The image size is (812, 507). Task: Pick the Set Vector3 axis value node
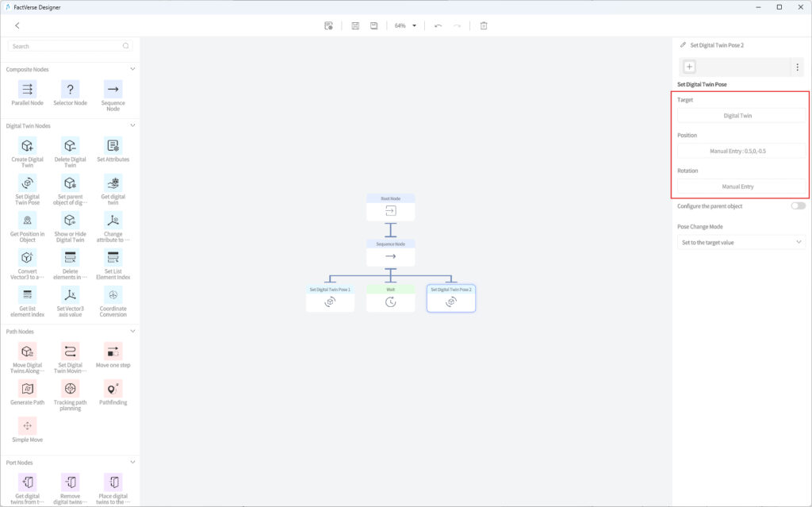coord(70,295)
